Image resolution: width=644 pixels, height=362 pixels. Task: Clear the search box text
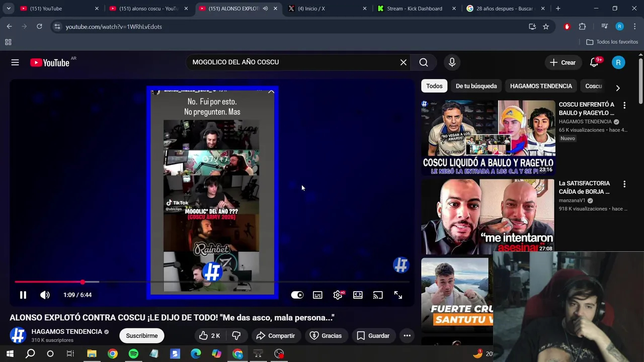(x=403, y=62)
